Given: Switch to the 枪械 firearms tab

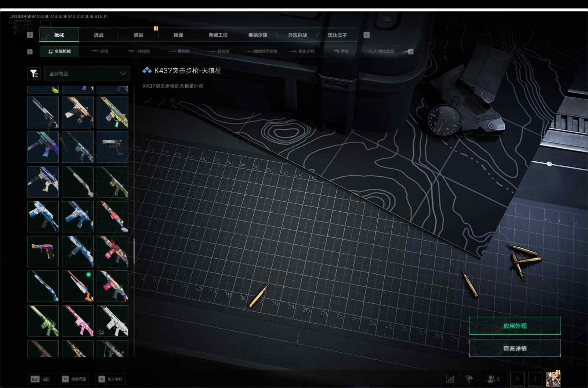Looking at the screenshot, I should (x=59, y=35).
